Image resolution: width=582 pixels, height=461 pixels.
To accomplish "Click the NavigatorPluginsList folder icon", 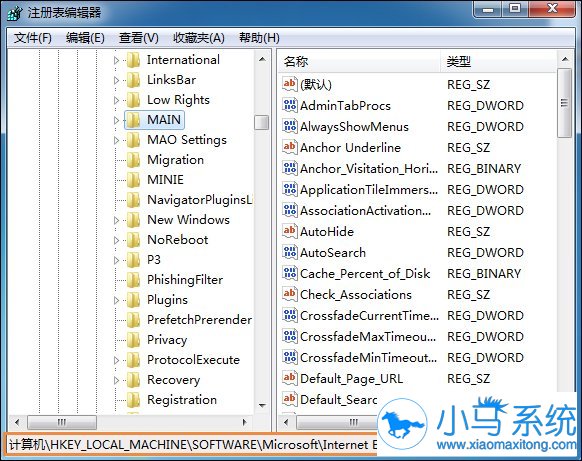I will click(x=133, y=200).
